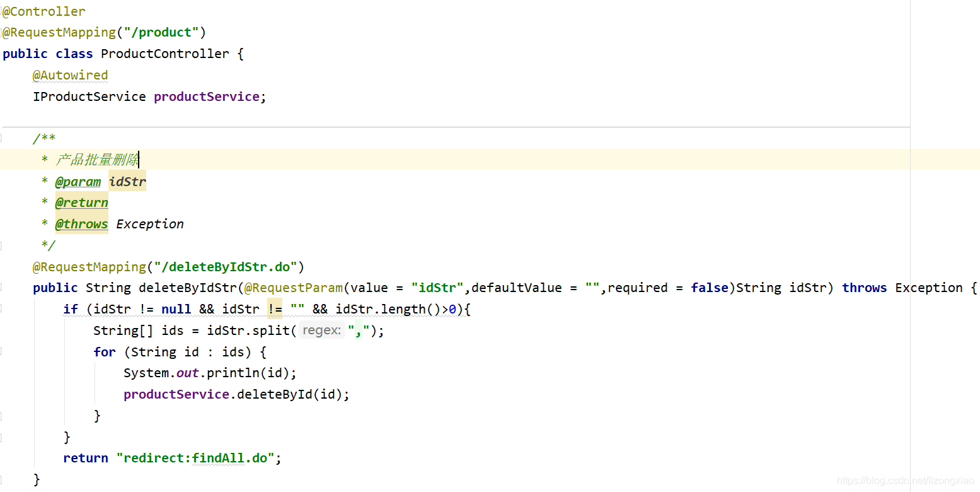Viewport: 980px width, 492px height.
Task: Click the "," string argument of split
Action: [x=358, y=331]
